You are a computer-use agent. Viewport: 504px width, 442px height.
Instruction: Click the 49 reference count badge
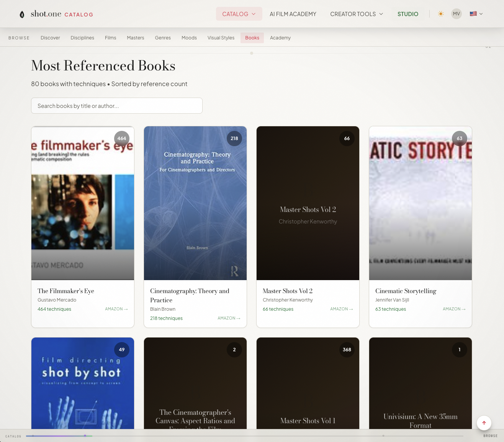click(122, 350)
